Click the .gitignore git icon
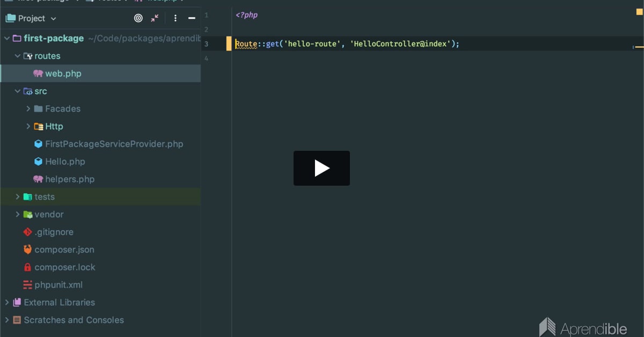The height and width of the screenshot is (337, 644). point(28,232)
